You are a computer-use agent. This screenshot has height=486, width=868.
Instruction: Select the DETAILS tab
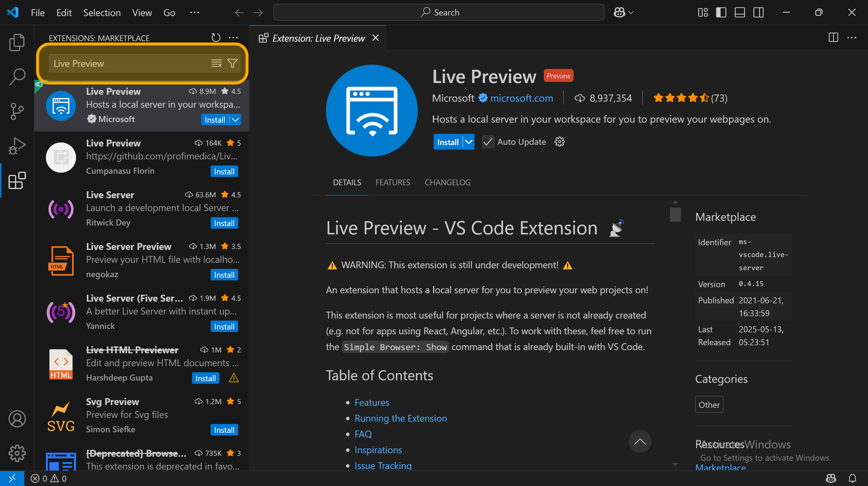(347, 182)
